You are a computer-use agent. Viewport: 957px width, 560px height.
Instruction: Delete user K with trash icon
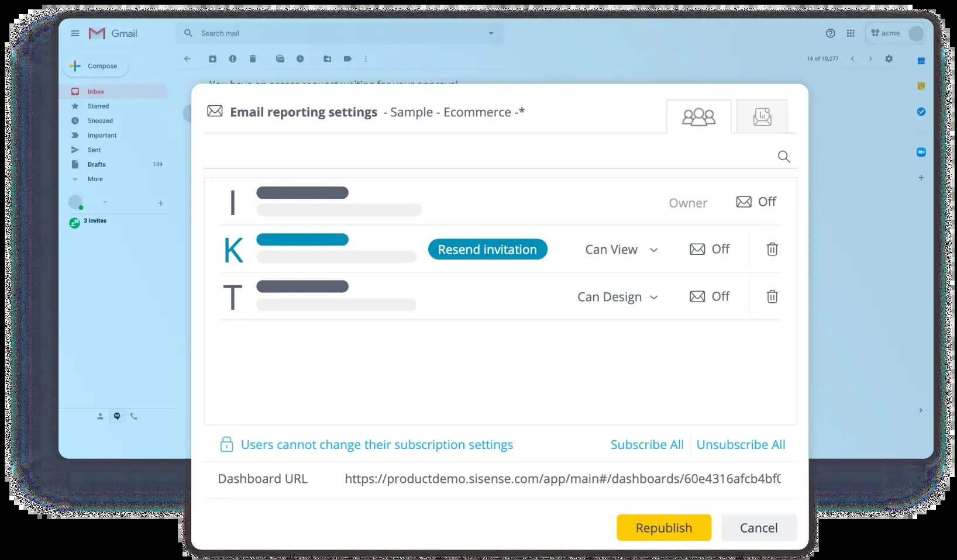(772, 250)
